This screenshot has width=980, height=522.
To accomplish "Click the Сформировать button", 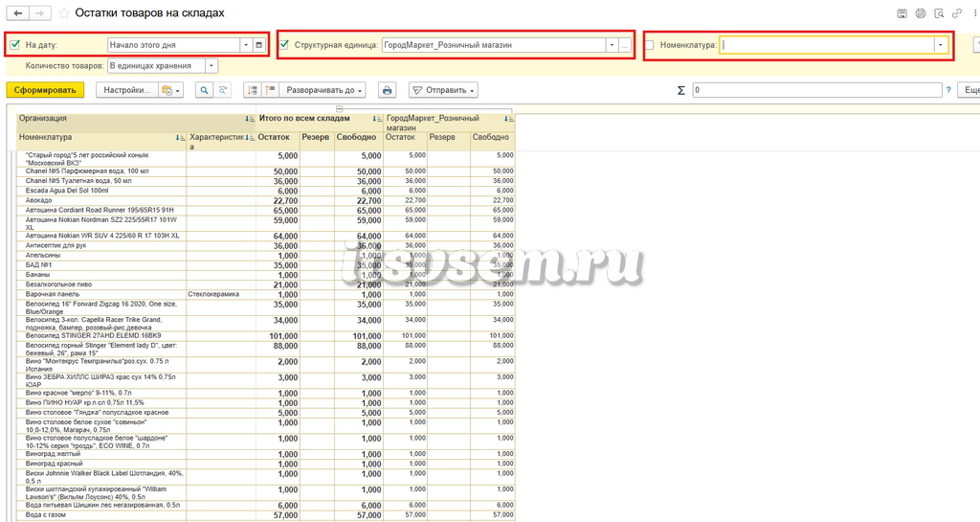I will pyautogui.click(x=45, y=90).
